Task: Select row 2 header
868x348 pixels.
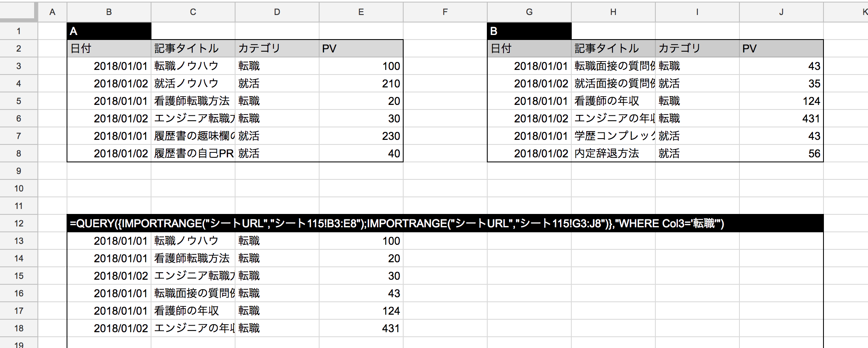Action: (19, 49)
